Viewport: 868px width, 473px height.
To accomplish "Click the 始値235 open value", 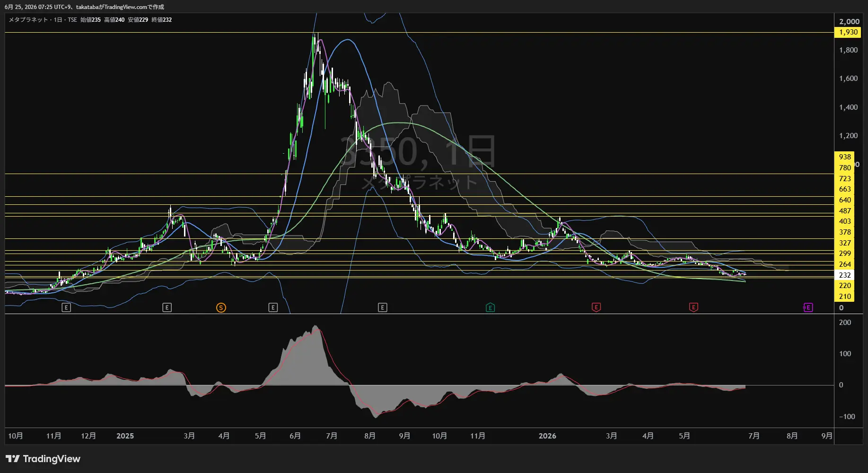I will [x=90, y=20].
